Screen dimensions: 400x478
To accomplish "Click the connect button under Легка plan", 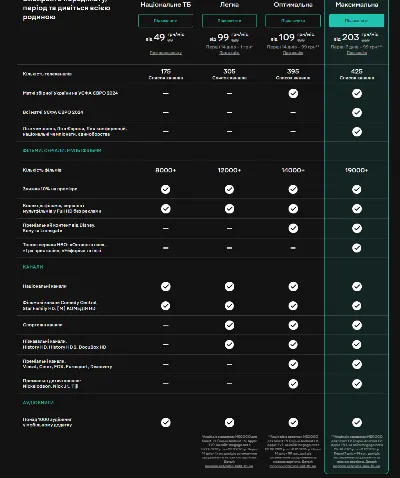I will (x=229, y=21).
